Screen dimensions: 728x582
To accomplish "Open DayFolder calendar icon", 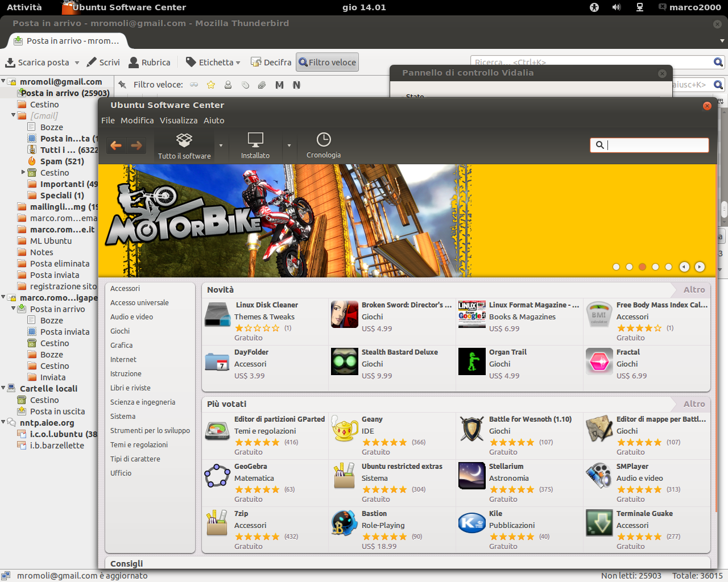I will [217, 362].
